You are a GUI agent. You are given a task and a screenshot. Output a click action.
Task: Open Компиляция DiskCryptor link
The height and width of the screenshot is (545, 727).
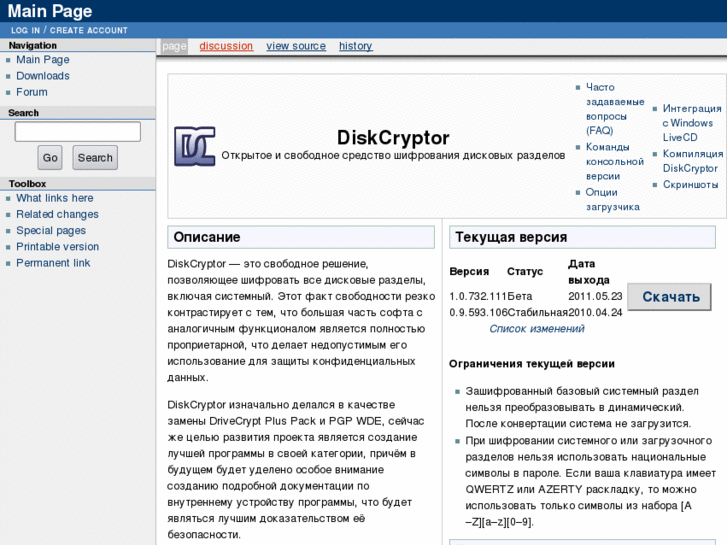(x=693, y=161)
